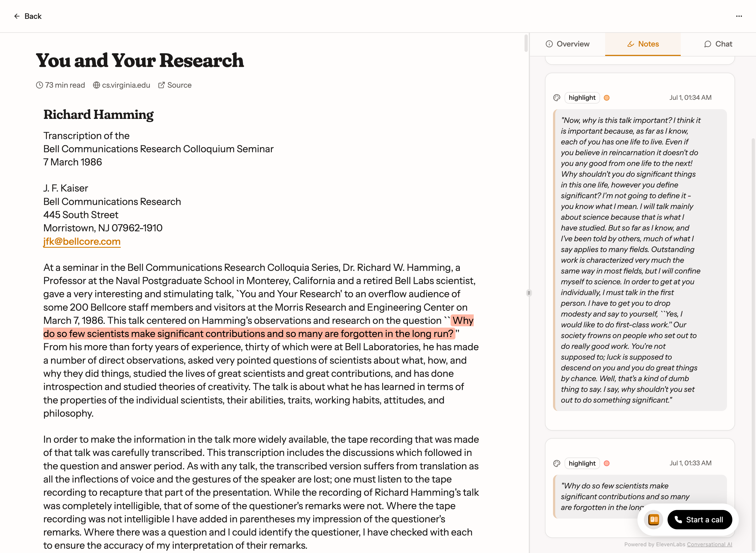756x553 pixels.
Task: Click the globe icon next to cs.virginia.edu
Action: point(96,85)
